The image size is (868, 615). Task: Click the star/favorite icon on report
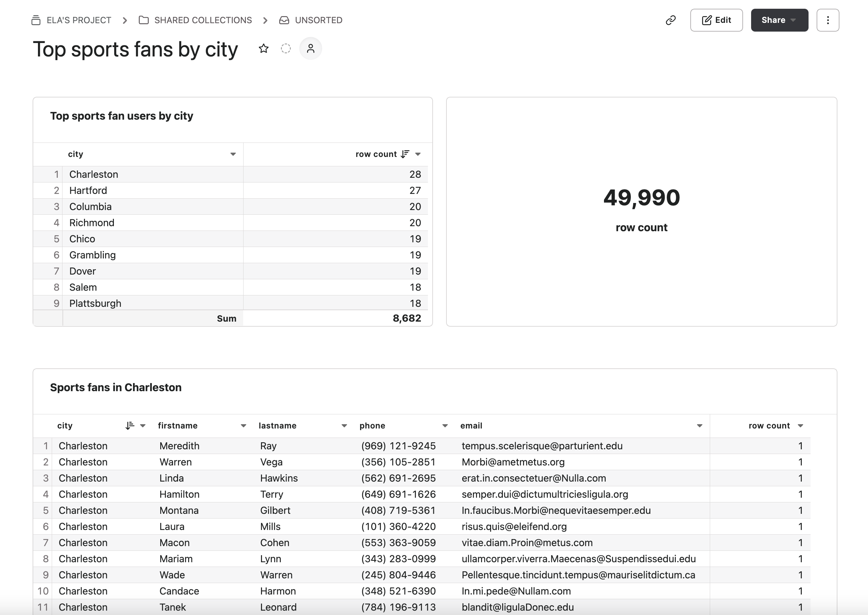[263, 49]
